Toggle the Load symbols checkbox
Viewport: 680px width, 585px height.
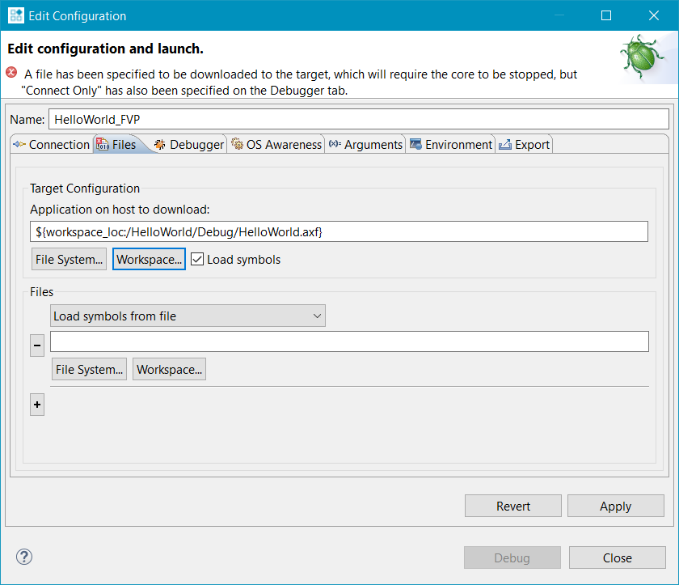[198, 259]
